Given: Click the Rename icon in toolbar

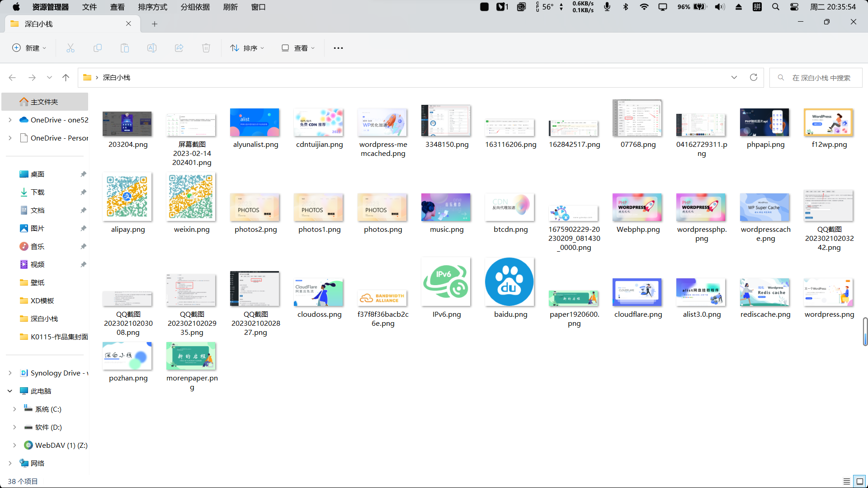Looking at the screenshot, I should tap(152, 48).
